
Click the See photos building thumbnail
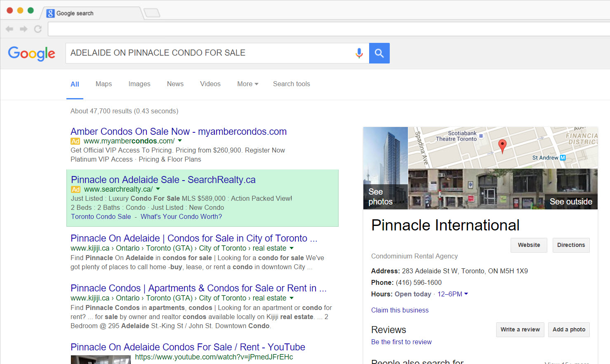pos(385,168)
